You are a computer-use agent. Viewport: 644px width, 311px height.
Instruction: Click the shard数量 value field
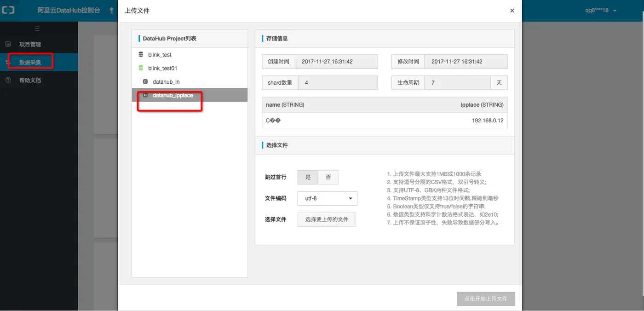click(338, 83)
